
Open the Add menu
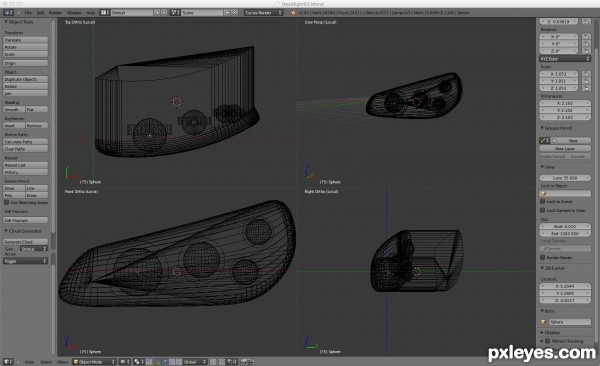coord(40,13)
